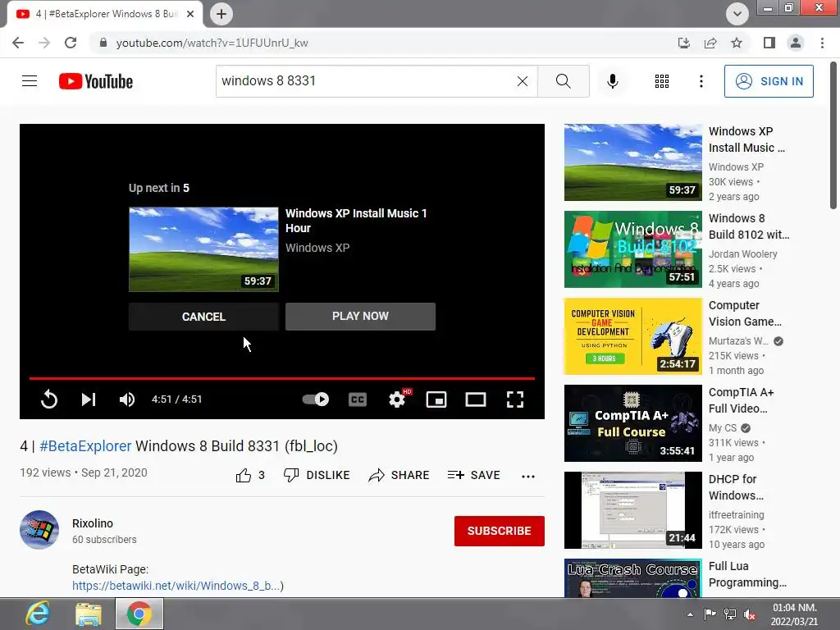This screenshot has height=630, width=840.
Task: Save the video to a playlist
Action: pos(474,475)
